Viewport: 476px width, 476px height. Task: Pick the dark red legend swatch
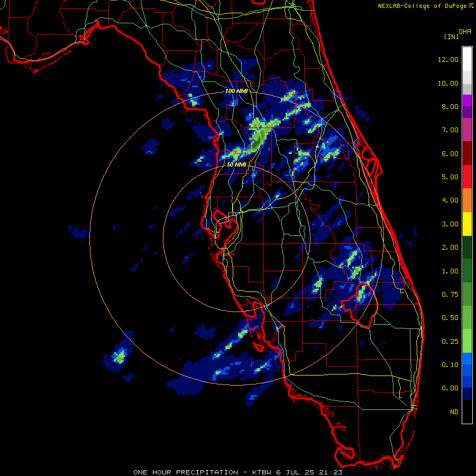(x=467, y=153)
